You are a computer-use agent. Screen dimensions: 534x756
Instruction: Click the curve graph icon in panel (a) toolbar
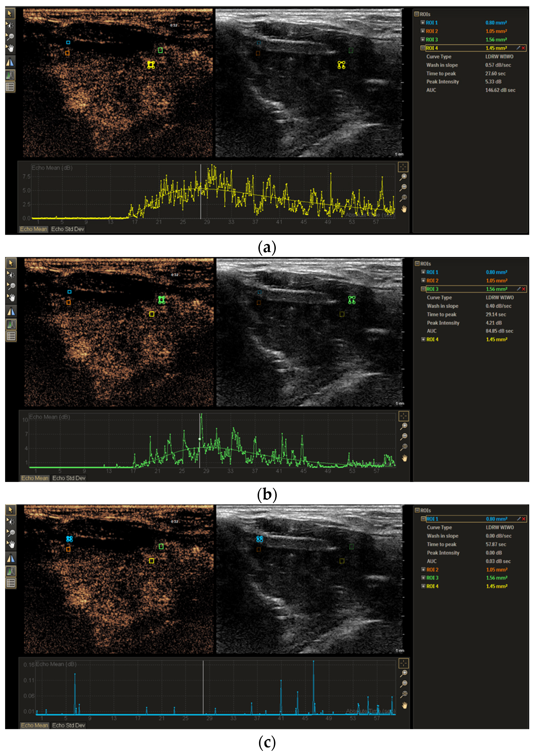10,75
